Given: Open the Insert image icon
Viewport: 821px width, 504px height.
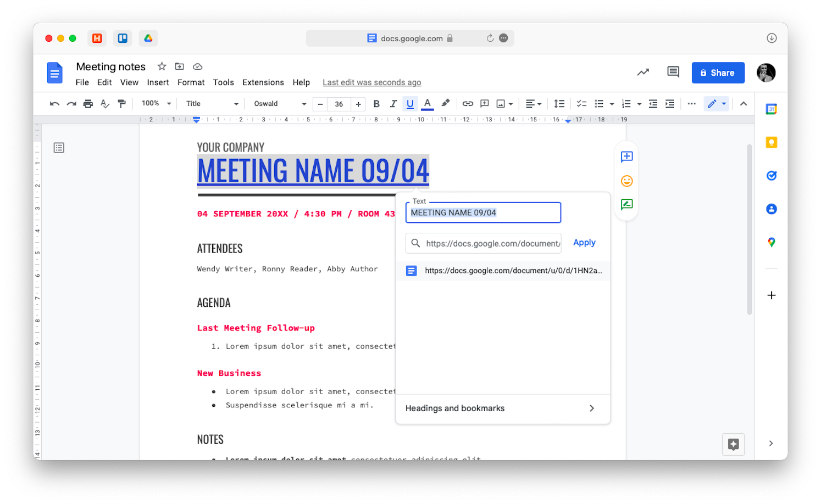Looking at the screenshot, I should click(x=500, y=103).
